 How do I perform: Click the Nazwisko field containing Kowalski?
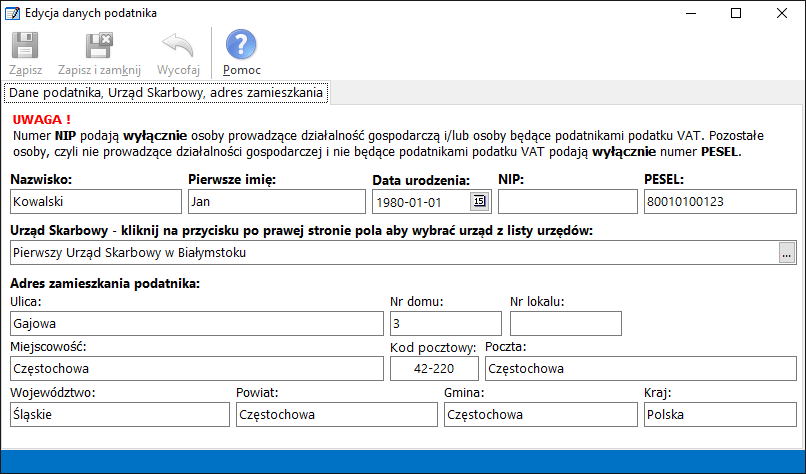94,202
